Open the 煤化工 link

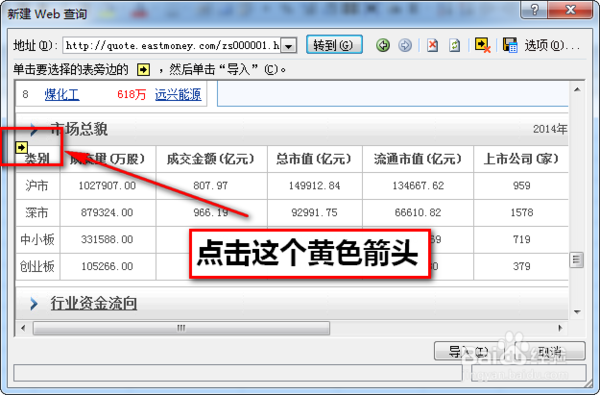pos(62,94)
